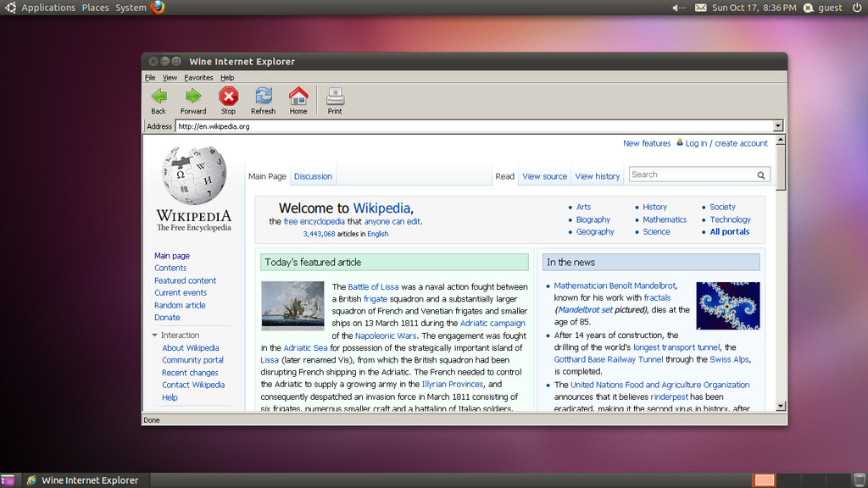Open the Favorites menu
The image size is (868, 488).
[x=198, y=78]
